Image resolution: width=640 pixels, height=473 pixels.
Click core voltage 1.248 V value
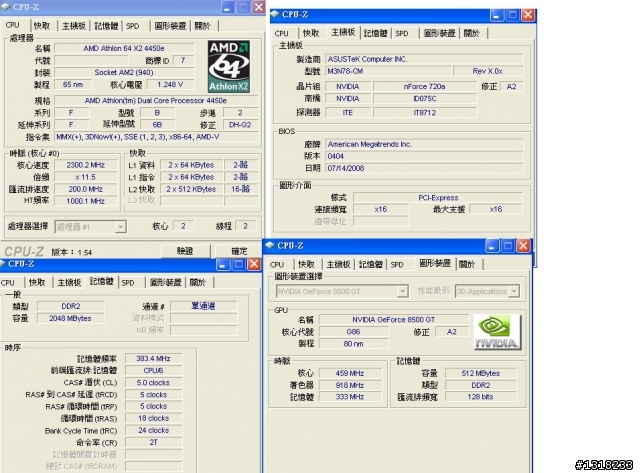click(x=170, y=84)
